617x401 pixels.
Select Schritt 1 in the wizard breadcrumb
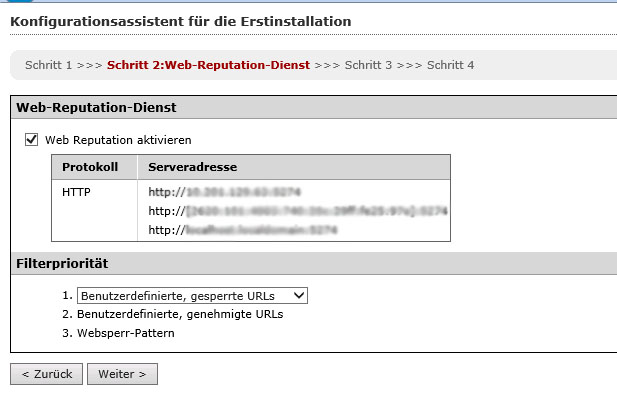coord(48,65)
